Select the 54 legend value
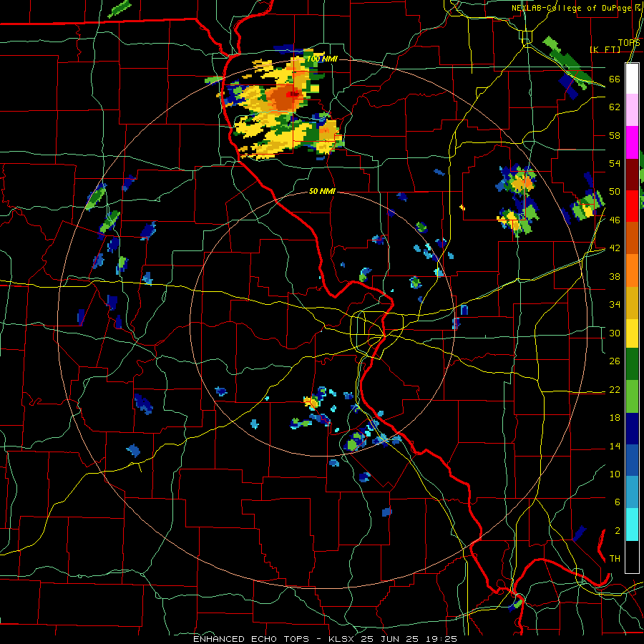The width and height of the screenshot is (644, 644). click(615, 163)
